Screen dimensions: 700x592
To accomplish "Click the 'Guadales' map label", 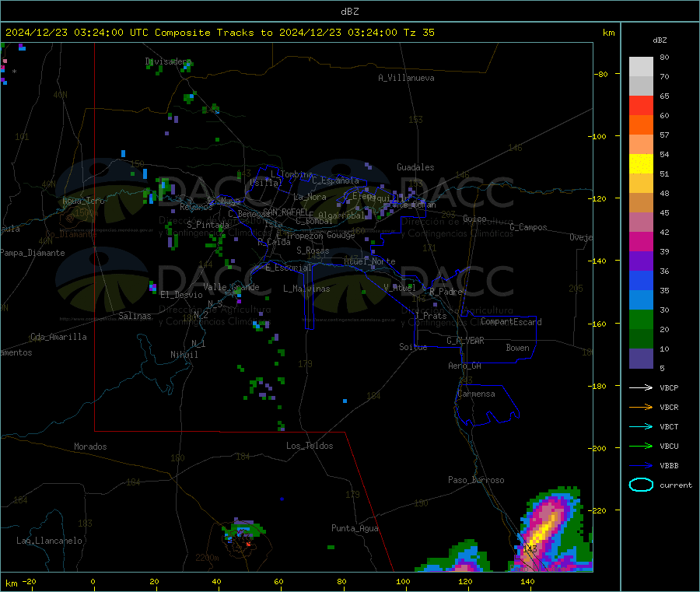I will (x=415, y=167).
